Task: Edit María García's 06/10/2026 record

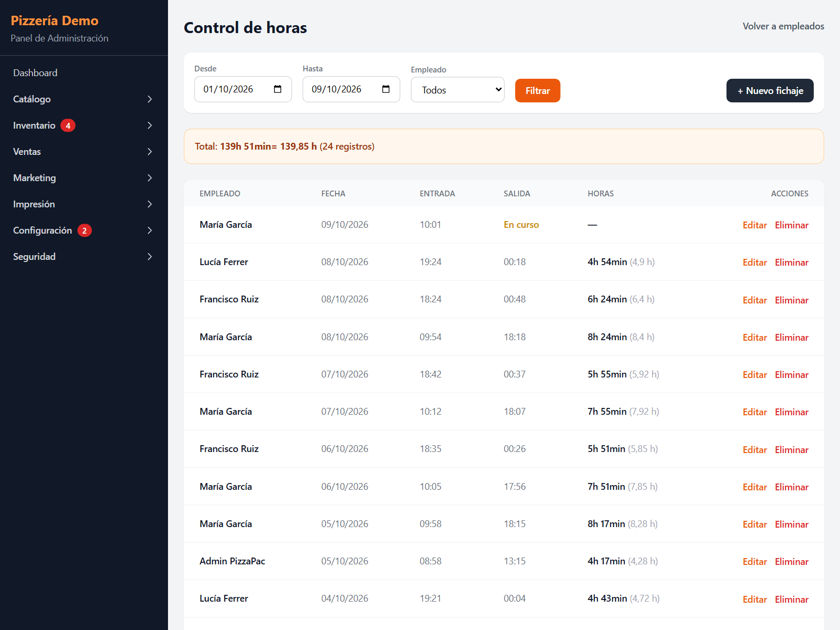Action: (754, 487)
